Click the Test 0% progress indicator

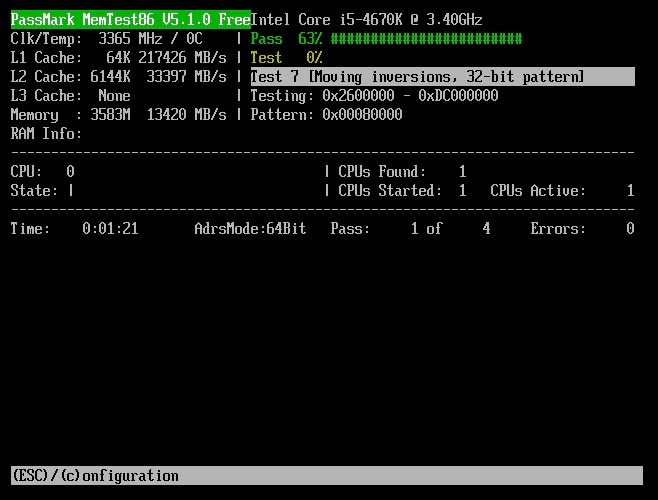pyautogui.click(x=286, y=58)
